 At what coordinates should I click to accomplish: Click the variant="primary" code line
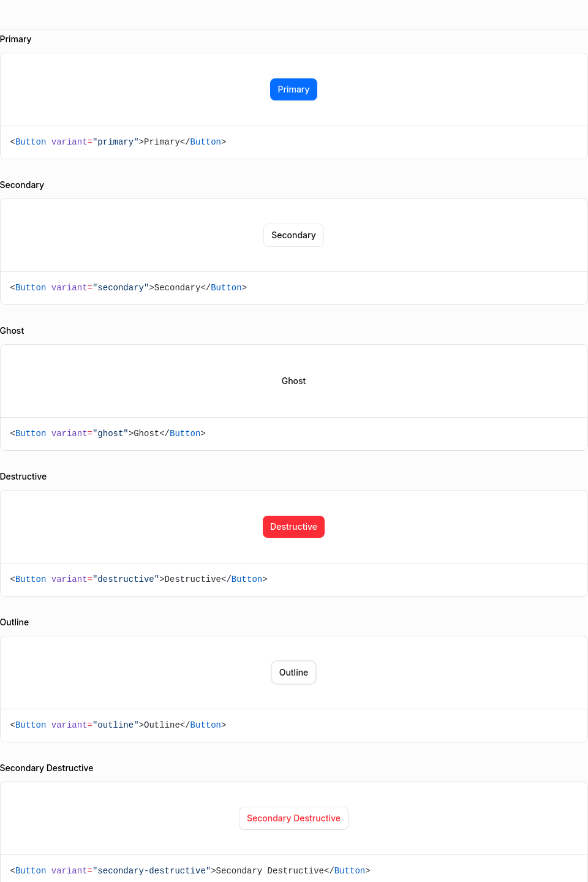point(118,142)
